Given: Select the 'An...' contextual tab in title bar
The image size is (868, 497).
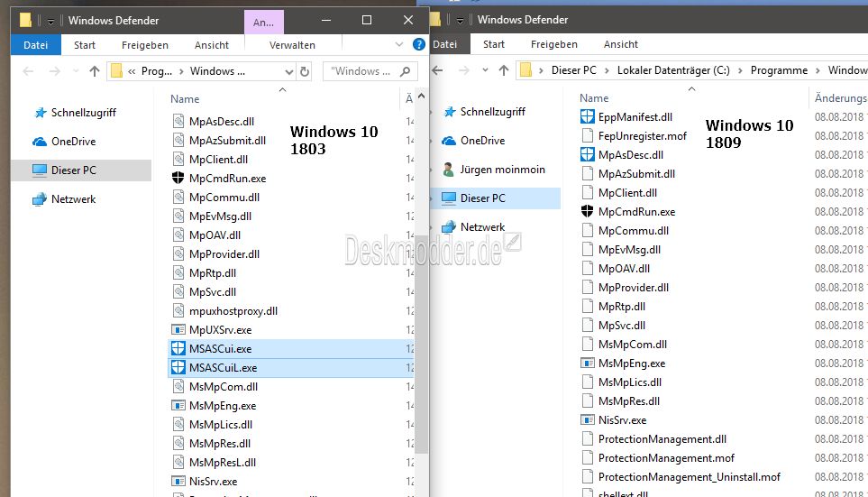Looking at the screenshot, I should click(x=263, y=23).
